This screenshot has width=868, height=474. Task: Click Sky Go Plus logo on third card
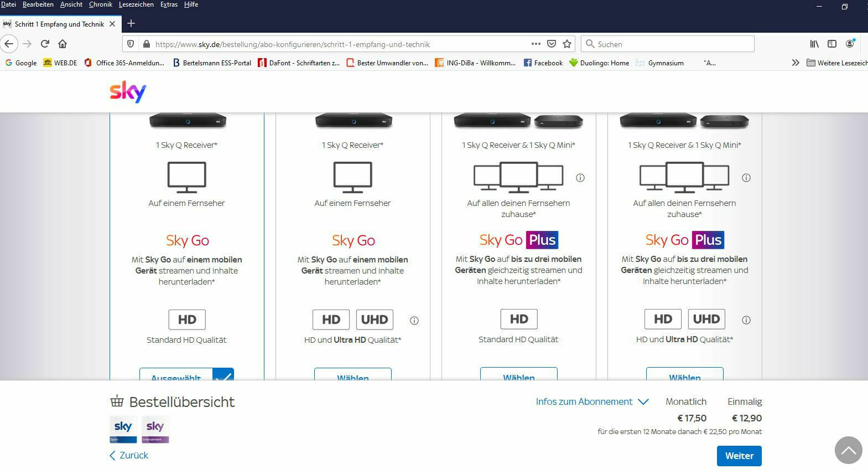click(519, 240)
